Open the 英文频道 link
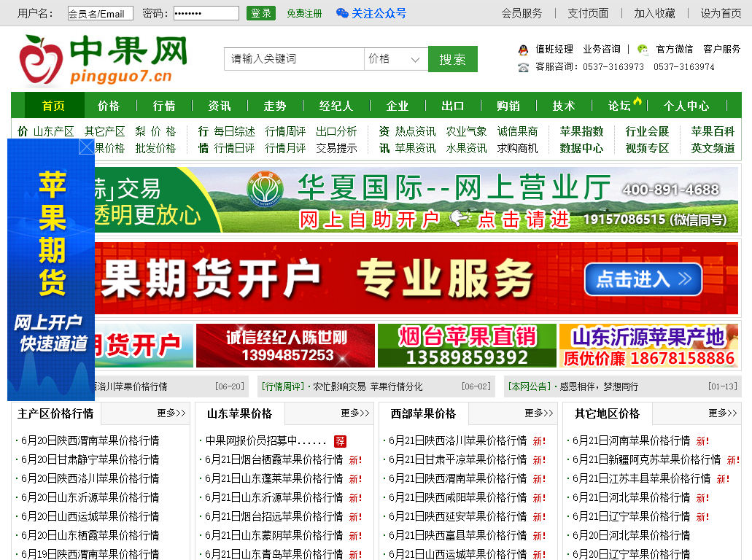This screenshot has width=752, height=560. tap(713, 148)
